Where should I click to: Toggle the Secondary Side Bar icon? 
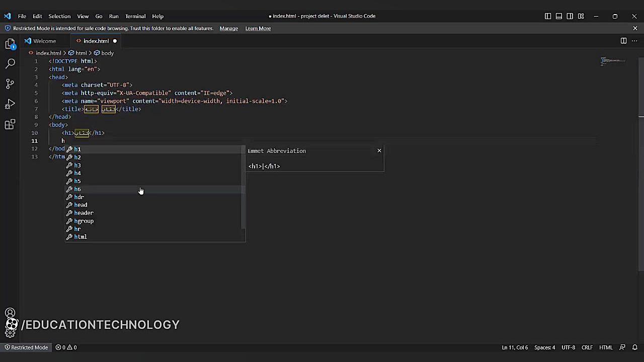coord(570,16)
